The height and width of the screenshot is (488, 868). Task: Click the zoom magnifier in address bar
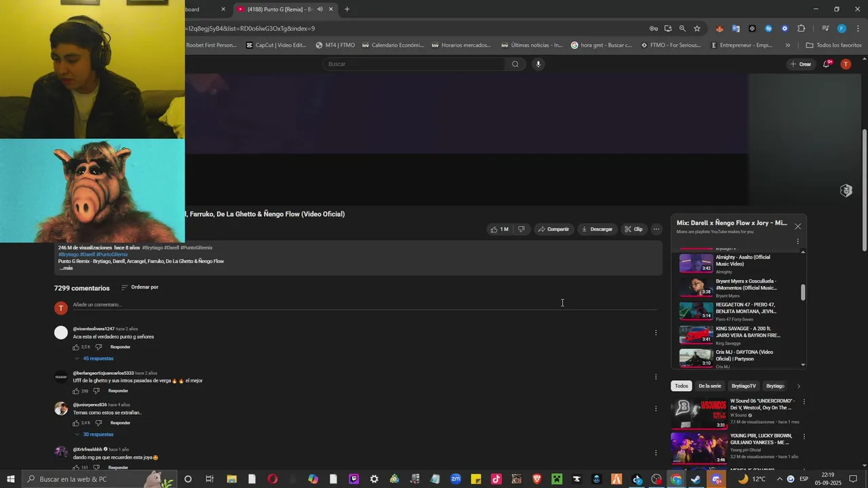click(682, 28)
